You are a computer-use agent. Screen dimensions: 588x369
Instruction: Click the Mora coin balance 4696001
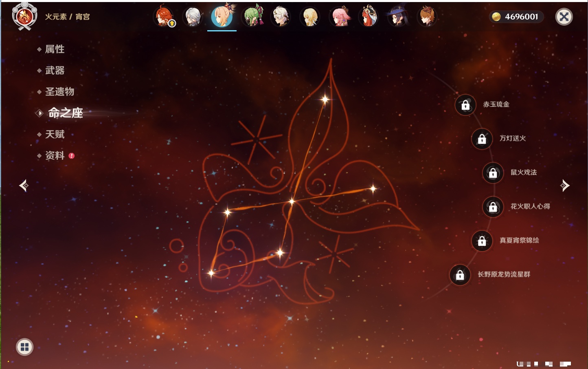[x=516, y=17]
